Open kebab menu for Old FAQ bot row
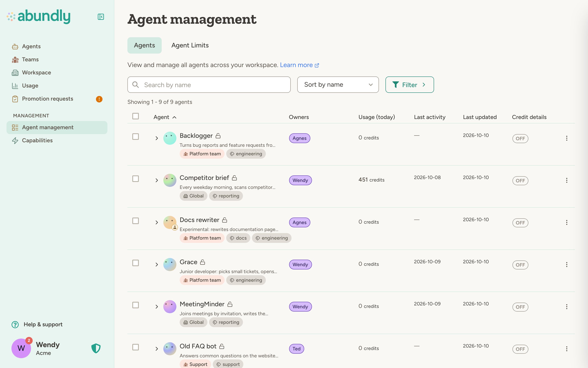 (x=567, y=349)
